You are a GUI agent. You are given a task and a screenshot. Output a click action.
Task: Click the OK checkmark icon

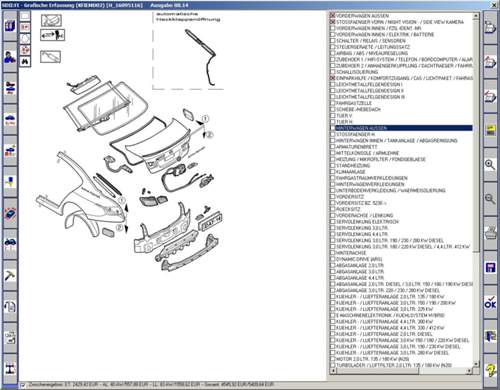coord(490,302)
